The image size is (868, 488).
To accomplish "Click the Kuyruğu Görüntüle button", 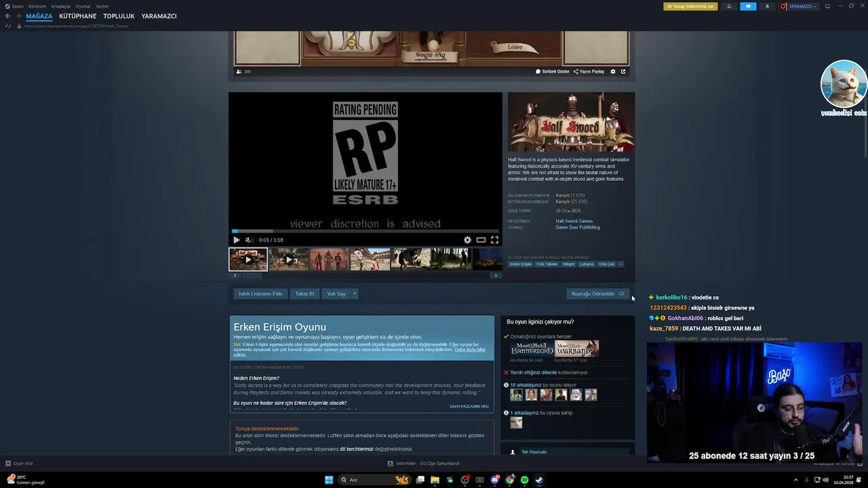I will 597,293.
